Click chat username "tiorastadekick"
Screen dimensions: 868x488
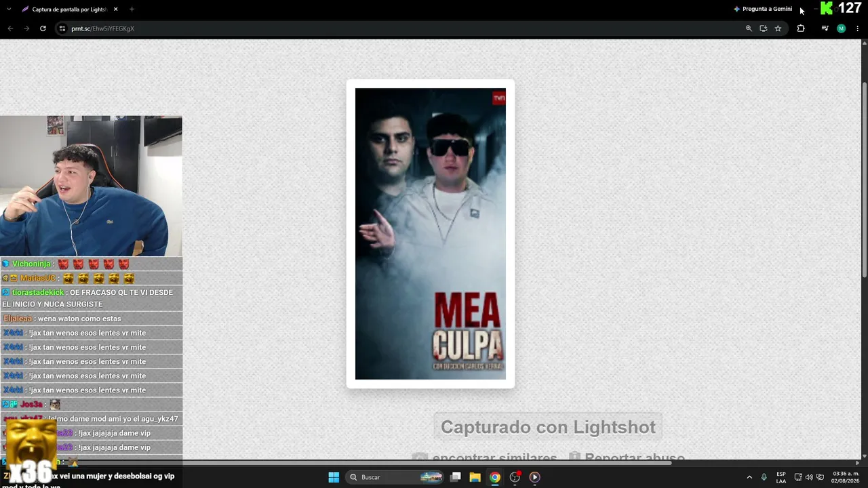38,292
